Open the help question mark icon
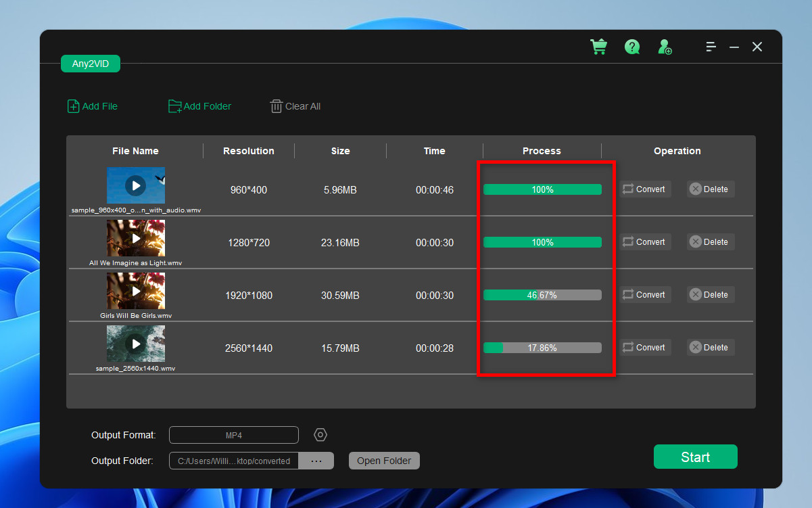Screen dimensions: 812x508 [632, 47]
